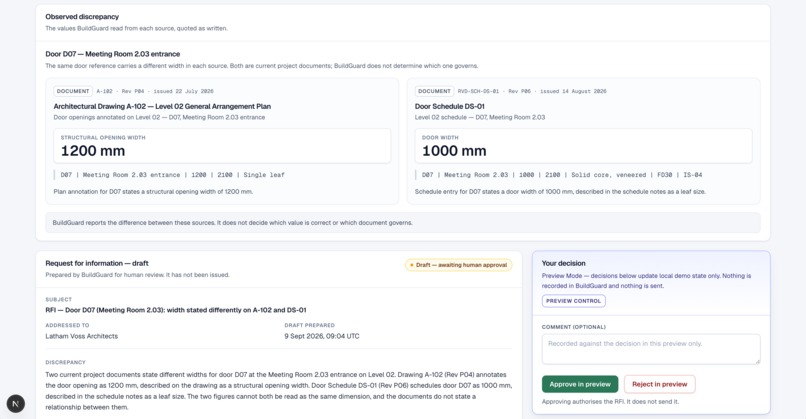Click the Latham Voss Architects addressee
806x419 pixels.
pos(81,336)
